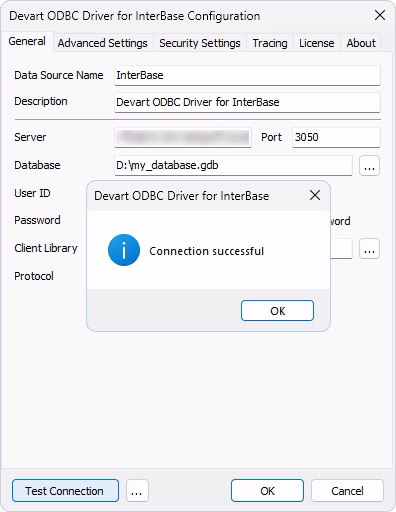Click the Client Library label

click(x=46, y=248)
